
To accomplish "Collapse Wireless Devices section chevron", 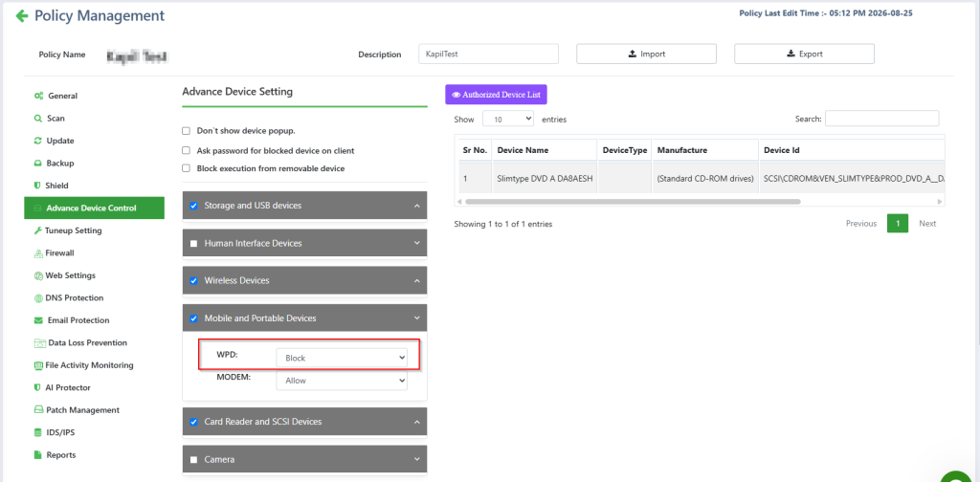I will 417,281.
